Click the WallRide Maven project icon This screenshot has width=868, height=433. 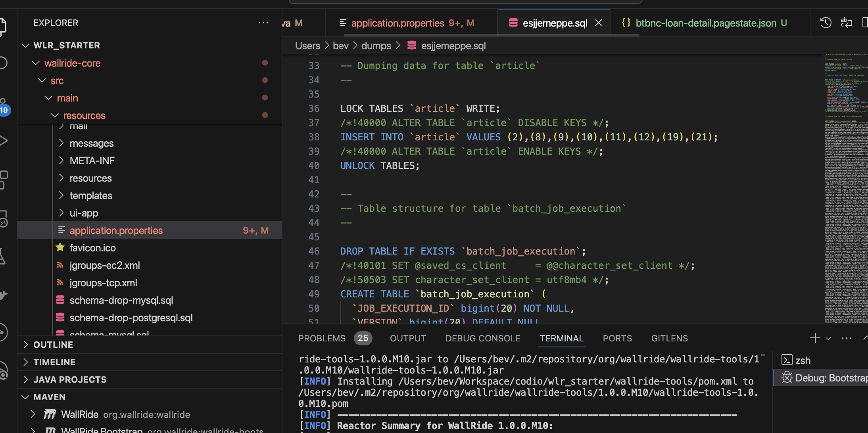click(x=50, y=414)
